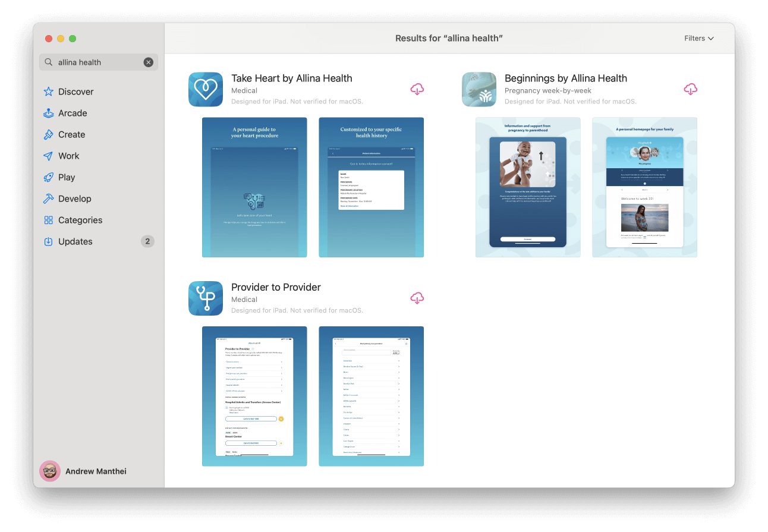Clear the search field text
The height and width of the screenshot is (532, 768).
point(149,62)
